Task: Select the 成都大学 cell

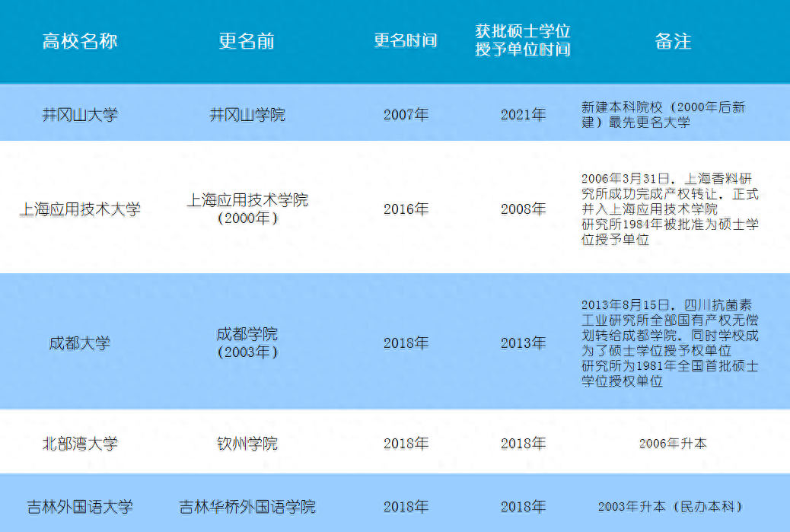Action: [80, 343]
